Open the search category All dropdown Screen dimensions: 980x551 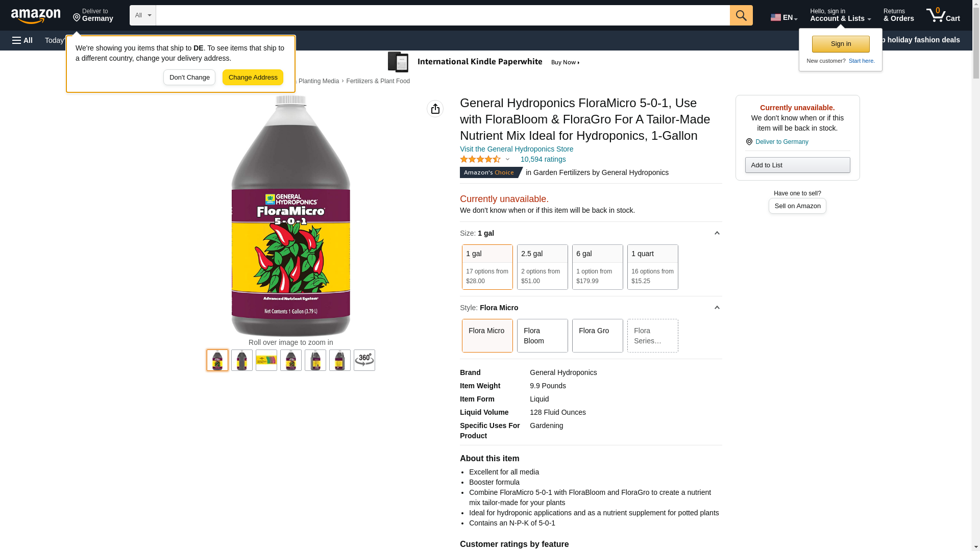(x=143, y=15)
